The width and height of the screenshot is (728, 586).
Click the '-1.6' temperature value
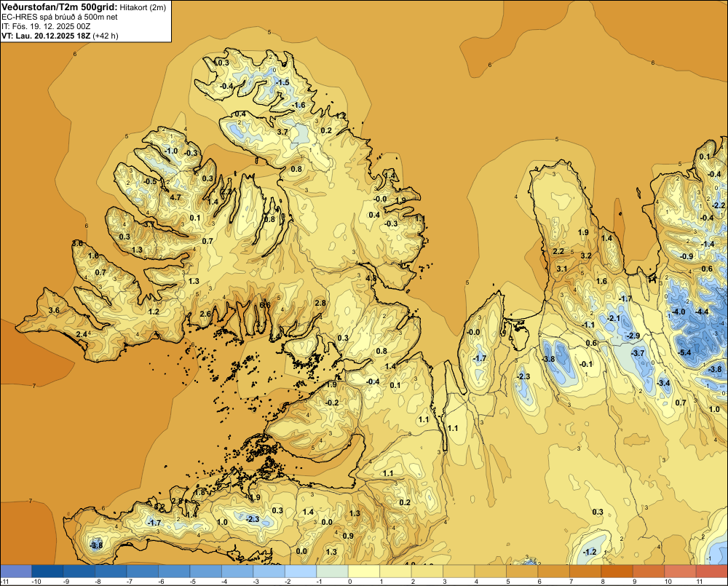tap(299, 105)
